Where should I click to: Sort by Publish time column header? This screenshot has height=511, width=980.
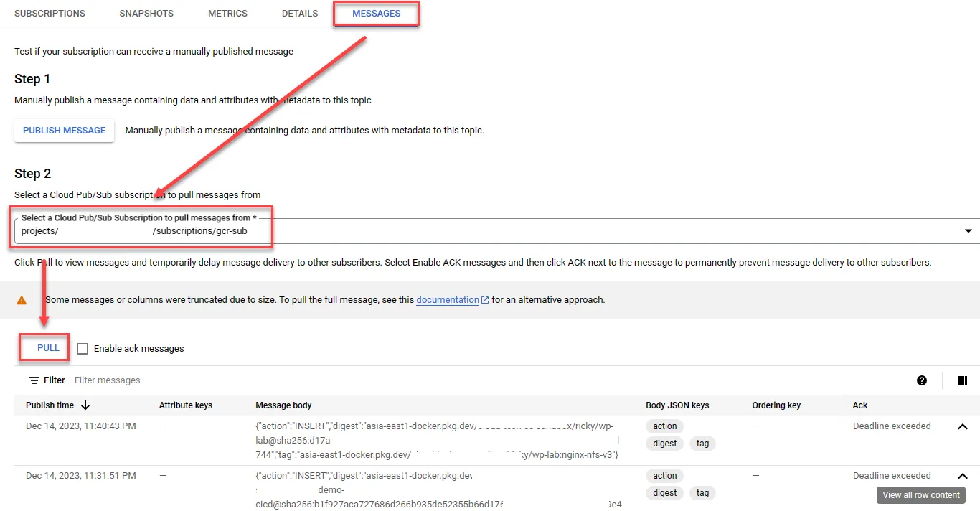(x=50, y=405)
